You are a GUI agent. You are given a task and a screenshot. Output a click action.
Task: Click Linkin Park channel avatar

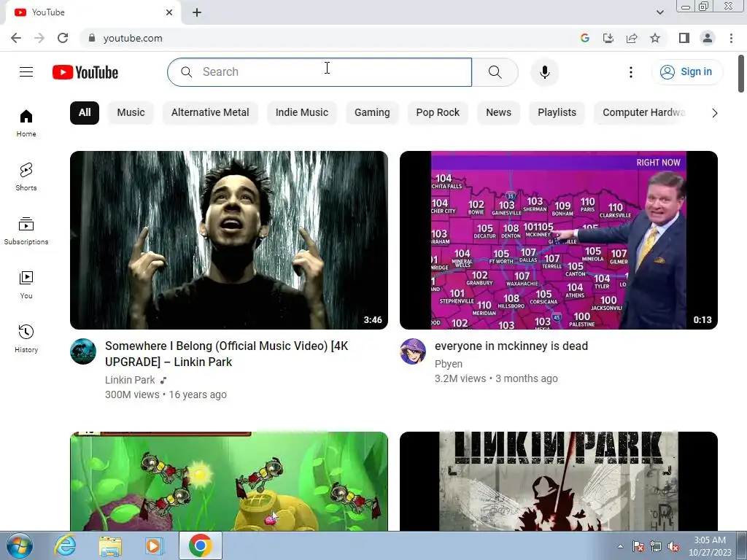[83, 351]
